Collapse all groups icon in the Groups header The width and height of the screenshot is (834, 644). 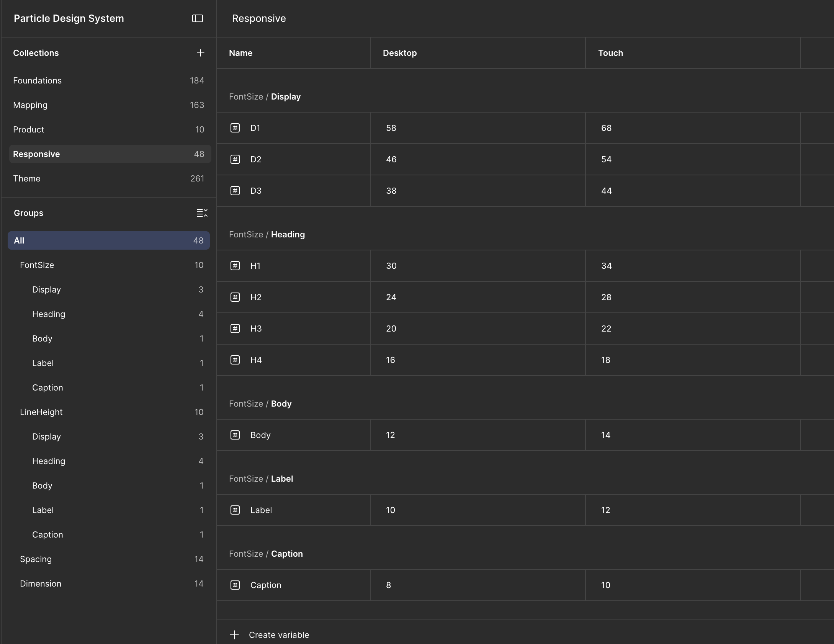202,213
